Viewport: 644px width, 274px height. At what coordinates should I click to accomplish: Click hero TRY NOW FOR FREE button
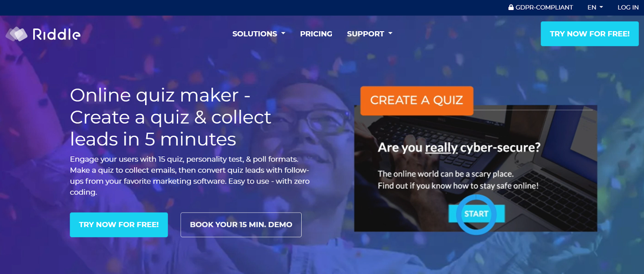coord(119,225)
